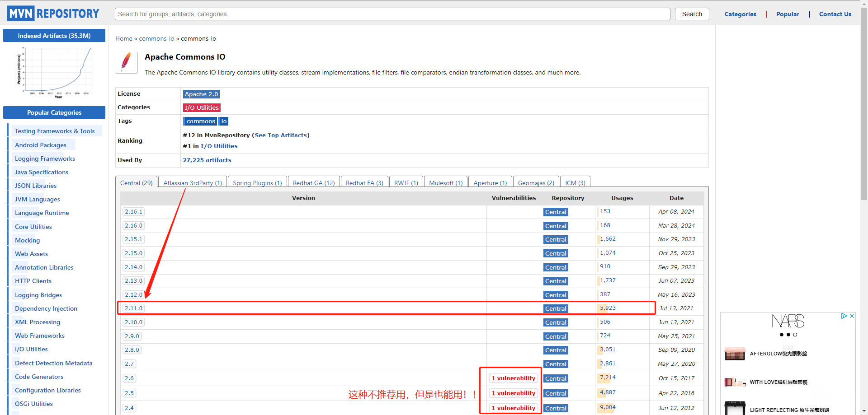Open version 2.11.0 link
Screen dimensions: 868x415
pos(133,308)
